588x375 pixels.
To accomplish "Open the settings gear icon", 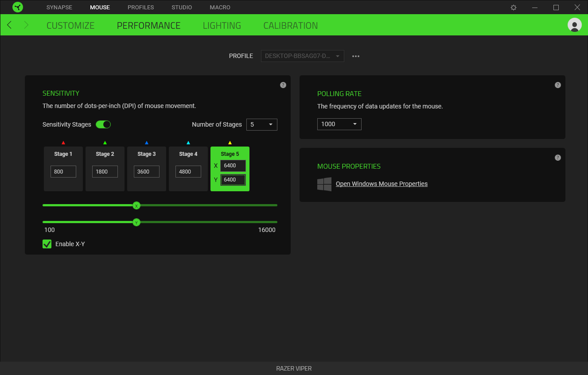I will (x=514, y=8).
